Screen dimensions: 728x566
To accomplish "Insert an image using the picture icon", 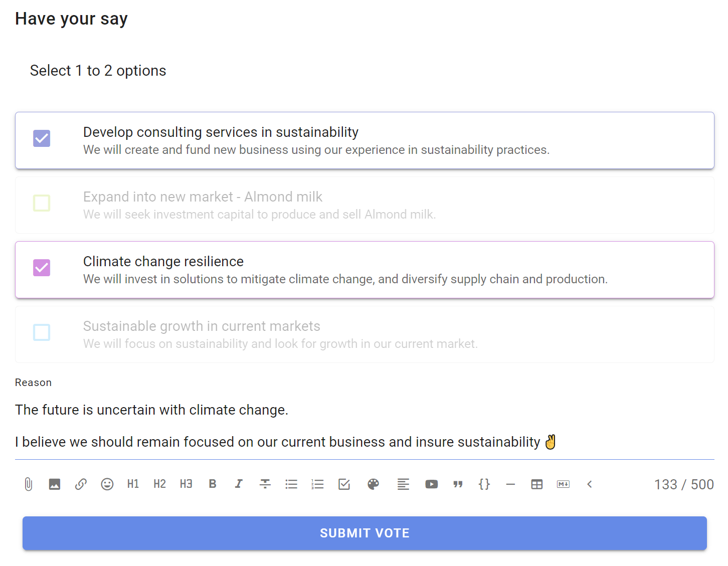I will click(x=55, y=484).
